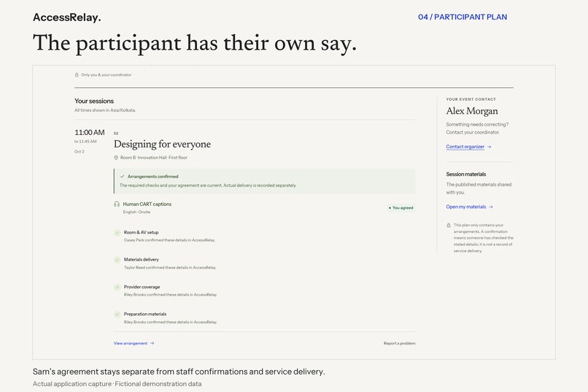Click the 'You agreed' status badge
The width and height of the screenshot is (588, 392).
(401, 207)
